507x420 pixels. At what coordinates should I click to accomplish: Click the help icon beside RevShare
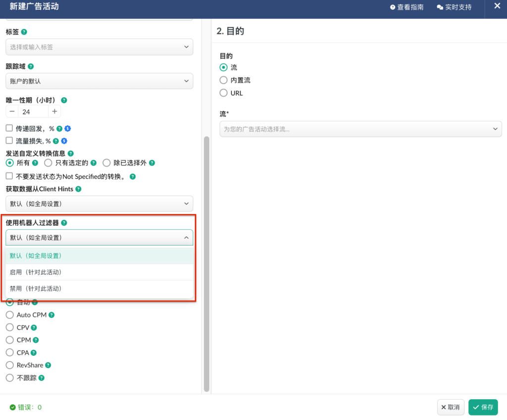pos(48,365)
